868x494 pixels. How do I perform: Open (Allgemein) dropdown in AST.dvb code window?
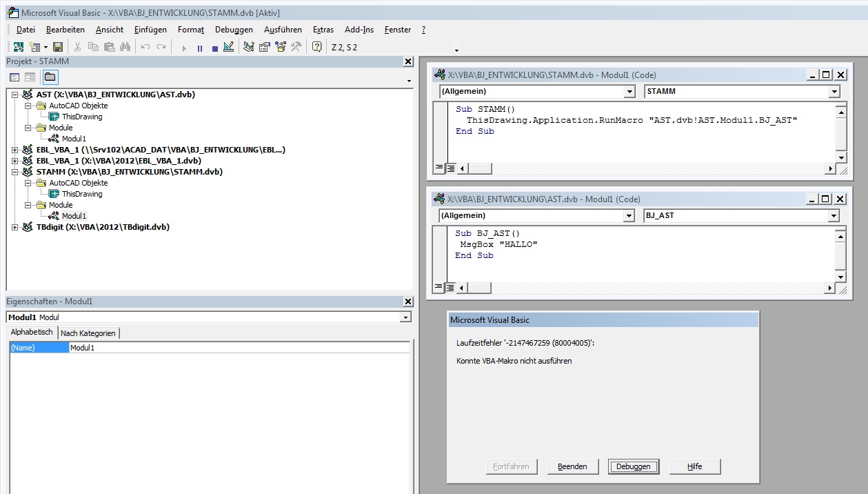point(629,216)
